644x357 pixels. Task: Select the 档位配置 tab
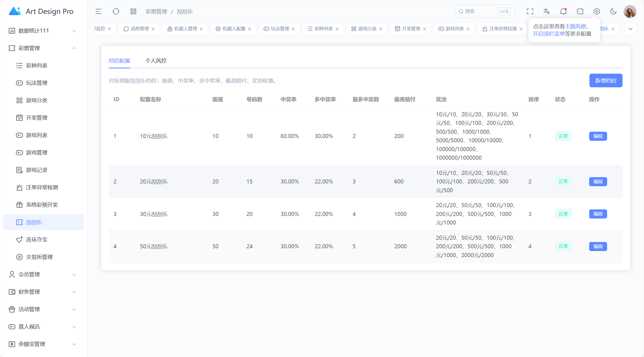click(x=120, y=61)
